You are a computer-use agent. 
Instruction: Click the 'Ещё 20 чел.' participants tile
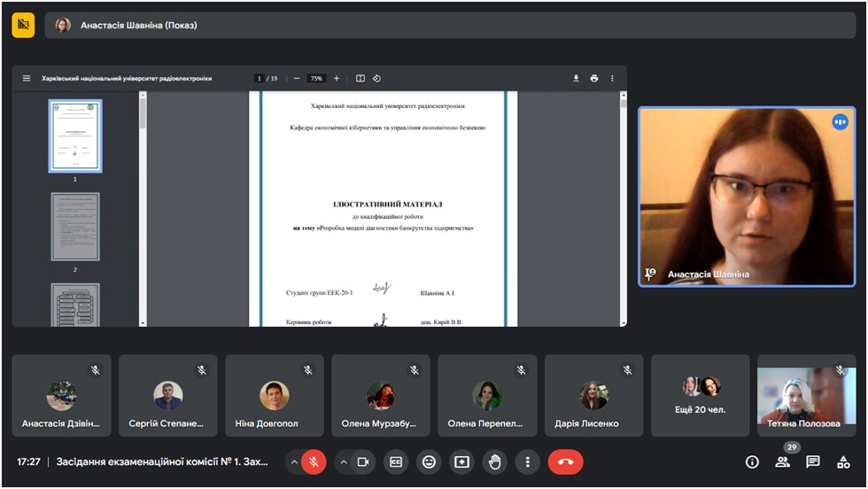(700, 395)
